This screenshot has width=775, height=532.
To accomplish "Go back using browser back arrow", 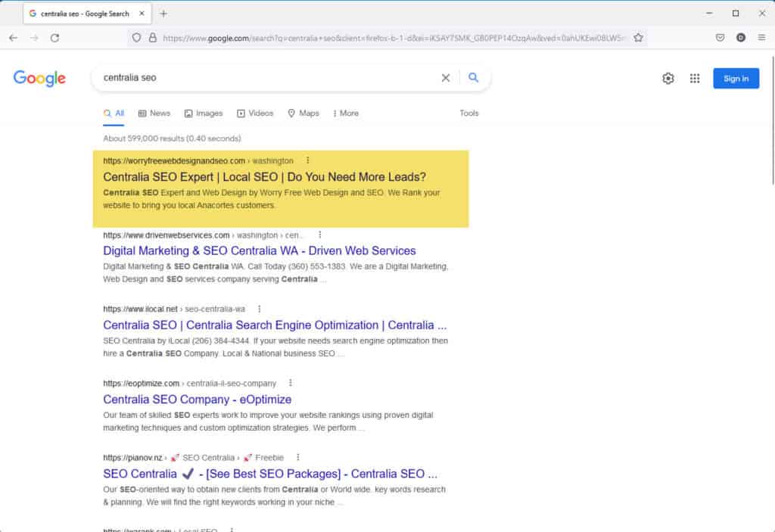I will pos(14,38).
